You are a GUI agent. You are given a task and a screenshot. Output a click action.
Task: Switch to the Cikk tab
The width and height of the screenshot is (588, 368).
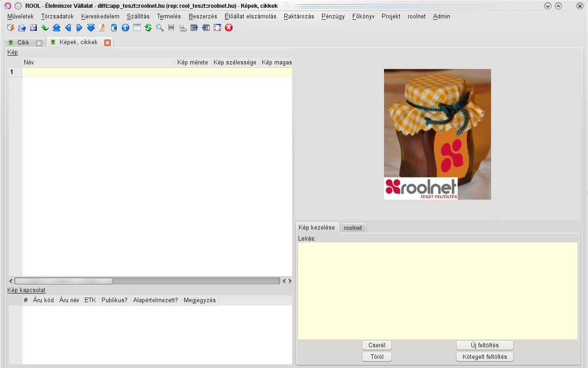[x=23, y=43]
